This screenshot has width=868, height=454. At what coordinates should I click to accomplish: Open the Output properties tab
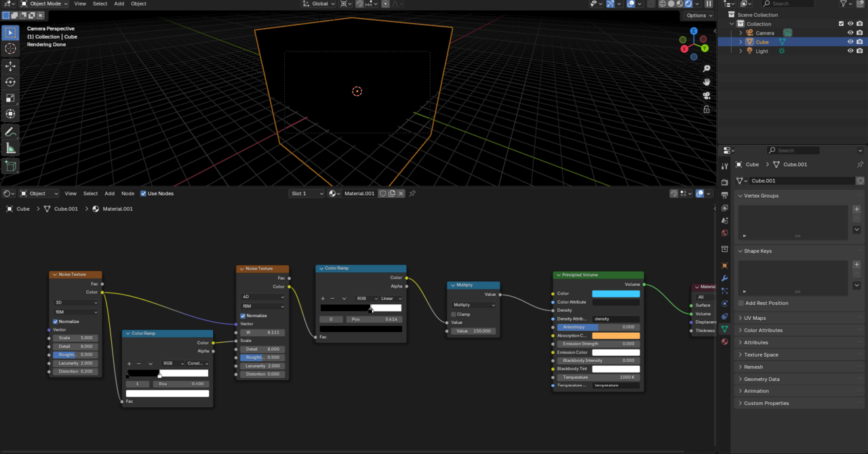724,195
